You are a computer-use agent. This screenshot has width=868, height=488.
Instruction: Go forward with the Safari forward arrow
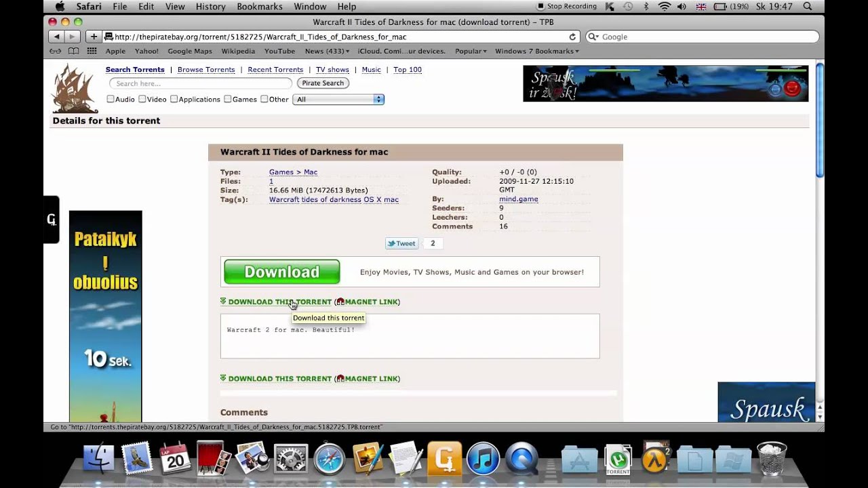pyautogui.click(x=73, y=37)
